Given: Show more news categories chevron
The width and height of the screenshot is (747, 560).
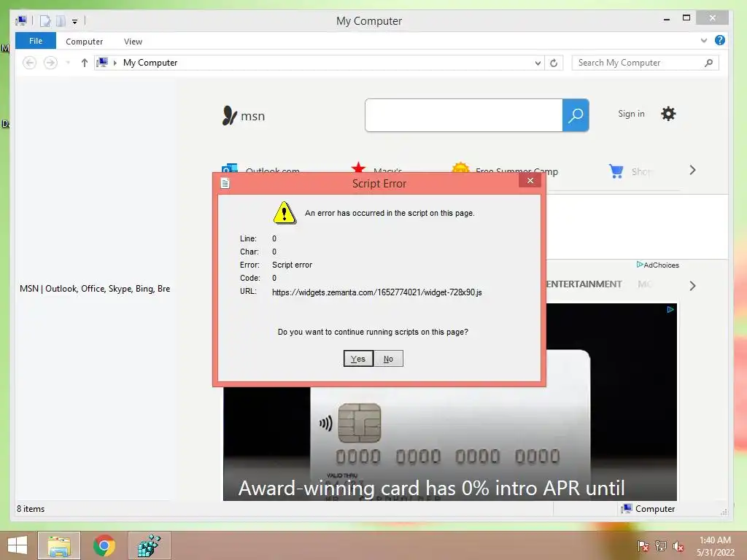Looking at the screenshot, I should [x=693, y=286].
